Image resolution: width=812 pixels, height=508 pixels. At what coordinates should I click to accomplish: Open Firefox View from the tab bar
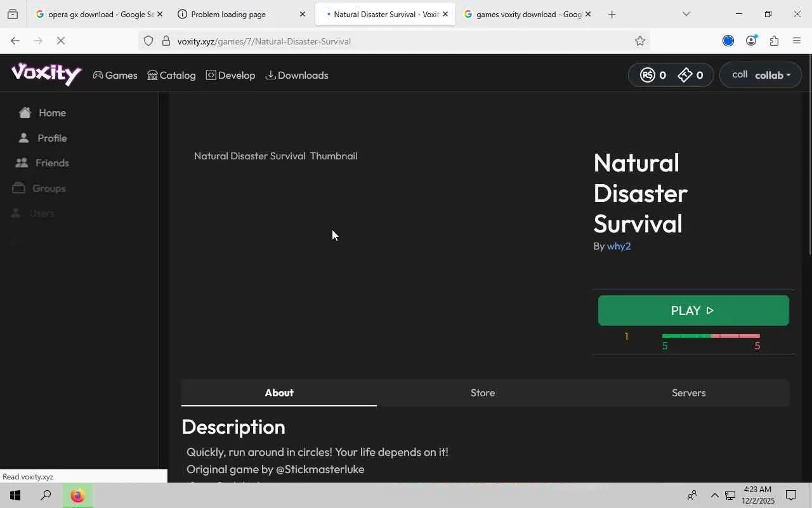click(x=13, y=14)
